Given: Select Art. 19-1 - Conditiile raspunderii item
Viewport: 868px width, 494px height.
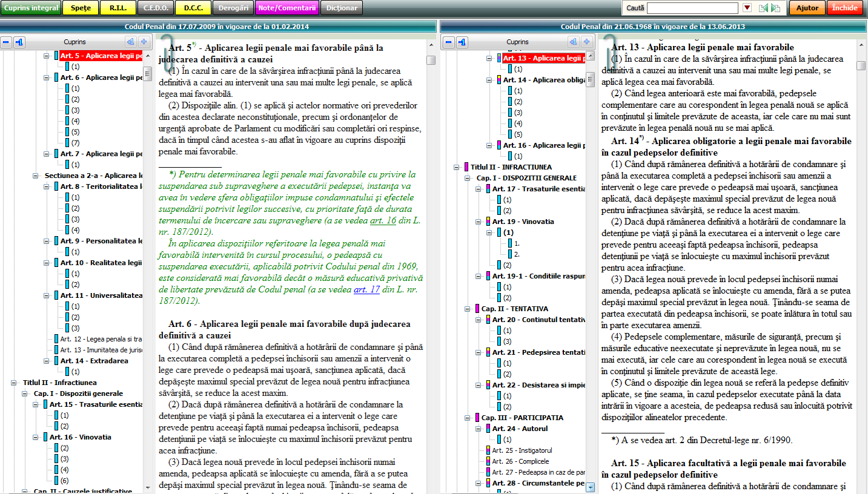Looking at the screenshot, I should (538, 276).
